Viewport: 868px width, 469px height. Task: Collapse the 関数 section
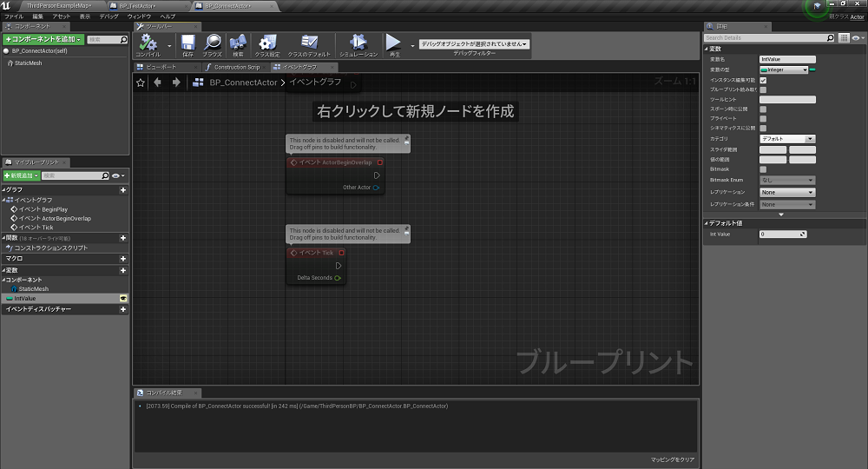(x=3, y=238)
